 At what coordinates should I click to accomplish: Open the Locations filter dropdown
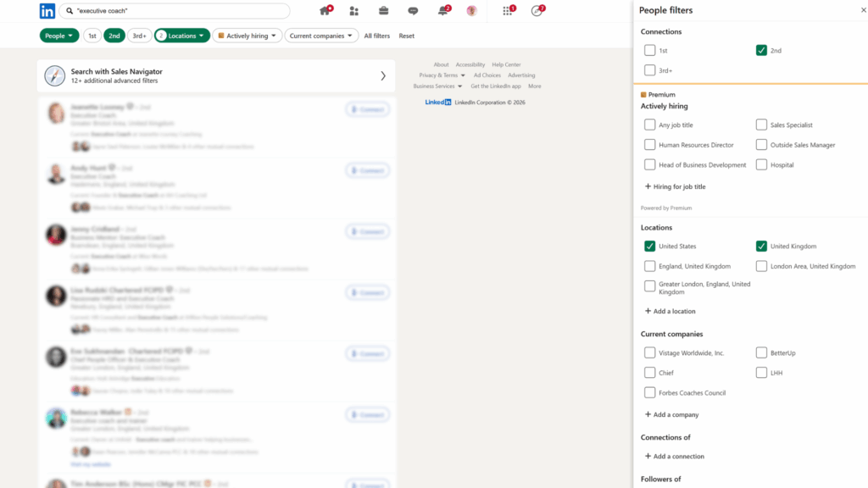tap(182, 36)
